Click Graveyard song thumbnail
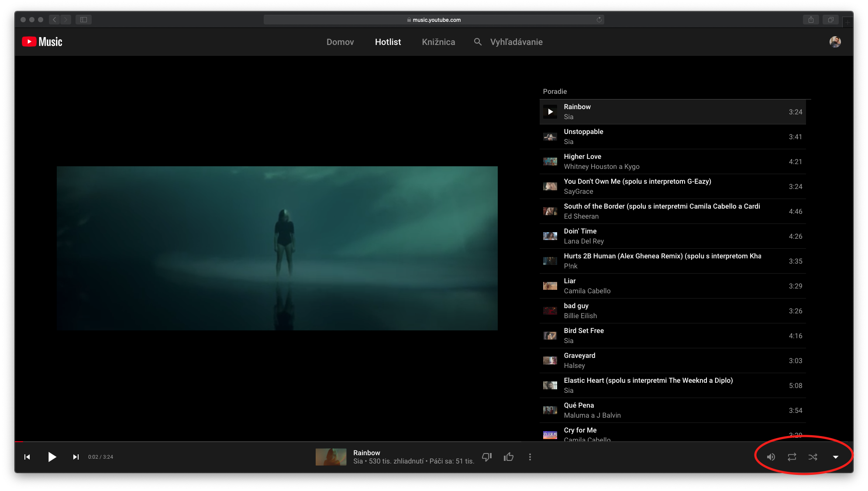The image size is (868, 491). [550, 361]
